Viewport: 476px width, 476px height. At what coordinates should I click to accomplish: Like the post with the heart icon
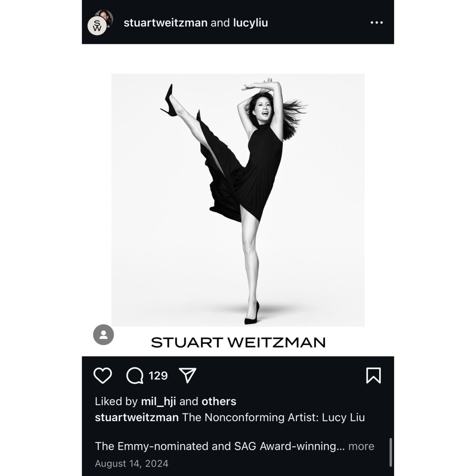(x=103, y=375)
